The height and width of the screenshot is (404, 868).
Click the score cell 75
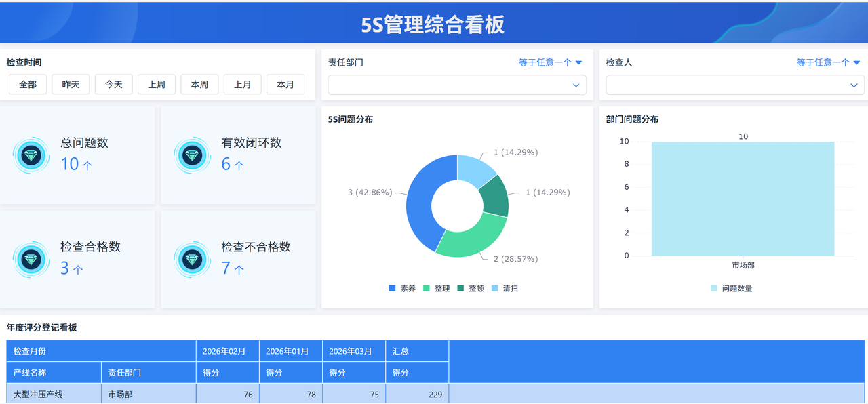354,394
